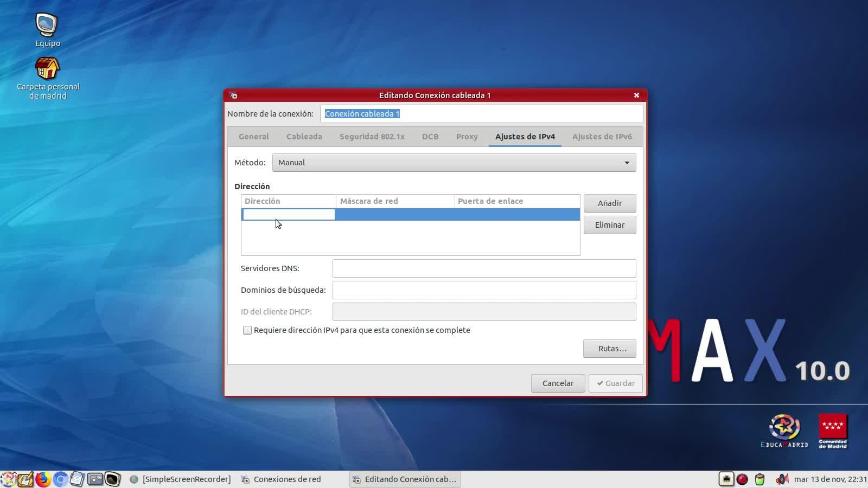The width and height of the screenshot is (868, 488).
Task: Click the Servidores DNS input field
Action: pyautogui.click(x=484, y=268)
